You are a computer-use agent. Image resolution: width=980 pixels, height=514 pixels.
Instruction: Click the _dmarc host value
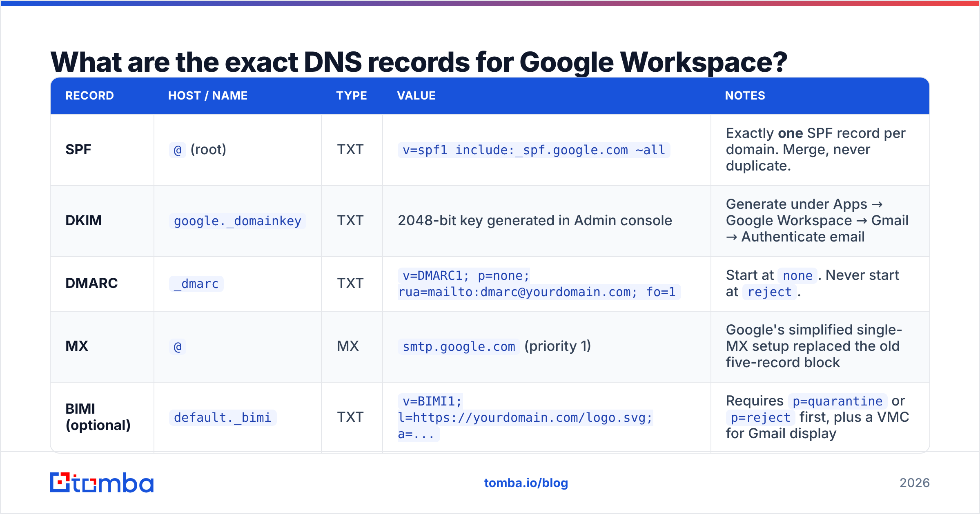(x=196, y=284)
